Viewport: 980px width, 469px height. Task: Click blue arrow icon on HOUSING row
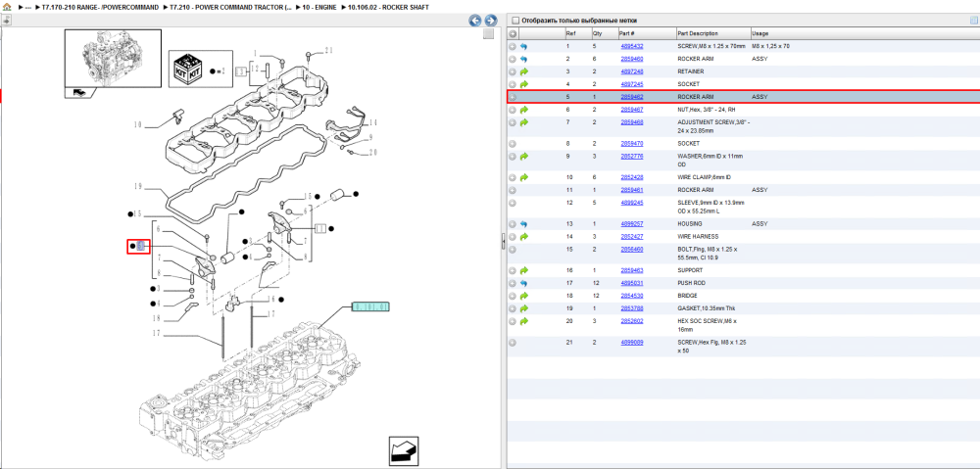click(523, 223)
